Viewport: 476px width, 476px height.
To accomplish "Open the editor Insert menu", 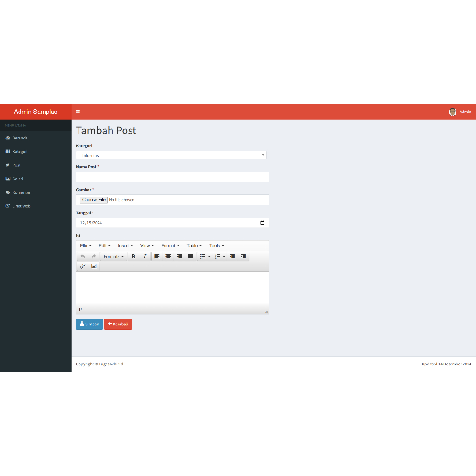I will coord(126,246).
